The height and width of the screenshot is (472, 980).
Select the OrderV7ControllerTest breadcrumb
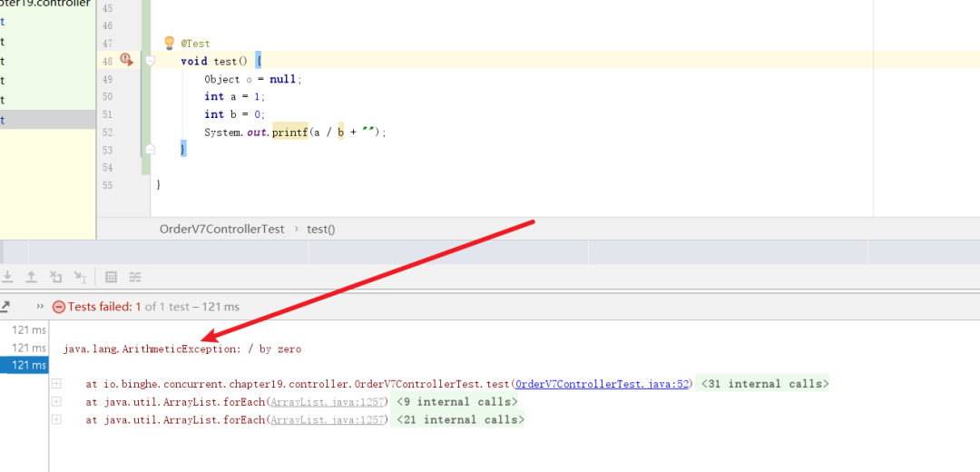(x=222, y=229)
